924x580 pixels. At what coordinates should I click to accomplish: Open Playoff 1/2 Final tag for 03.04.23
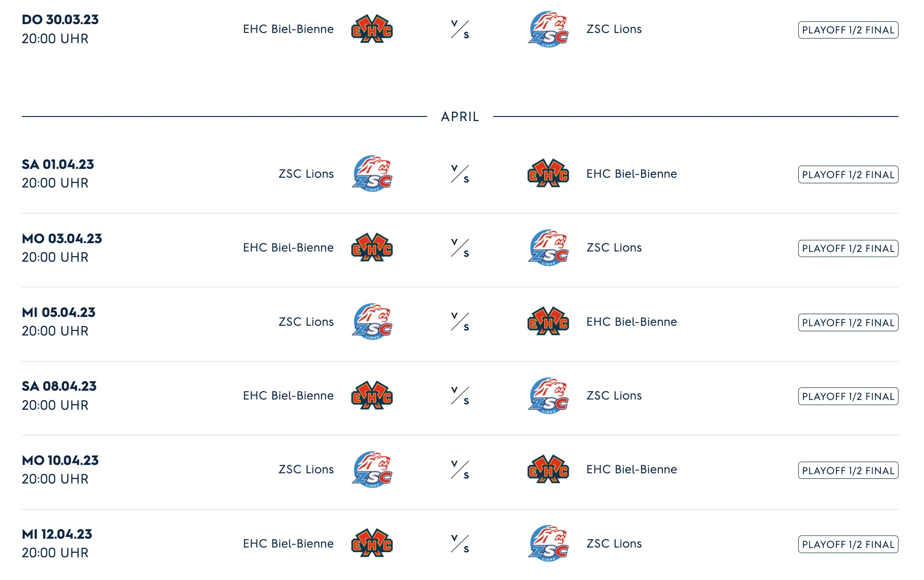[848, 249]
